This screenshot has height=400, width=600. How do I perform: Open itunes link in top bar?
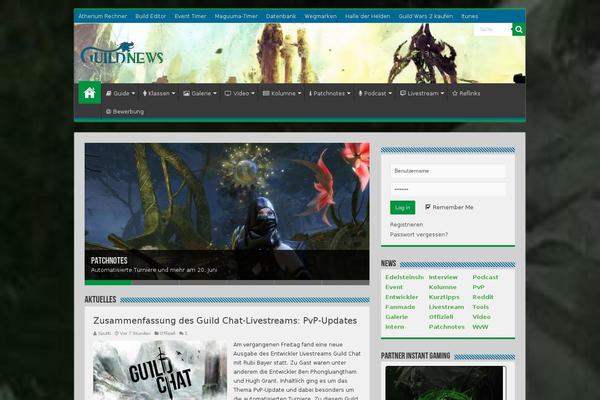pyautogui.click(x=470, y=16)
